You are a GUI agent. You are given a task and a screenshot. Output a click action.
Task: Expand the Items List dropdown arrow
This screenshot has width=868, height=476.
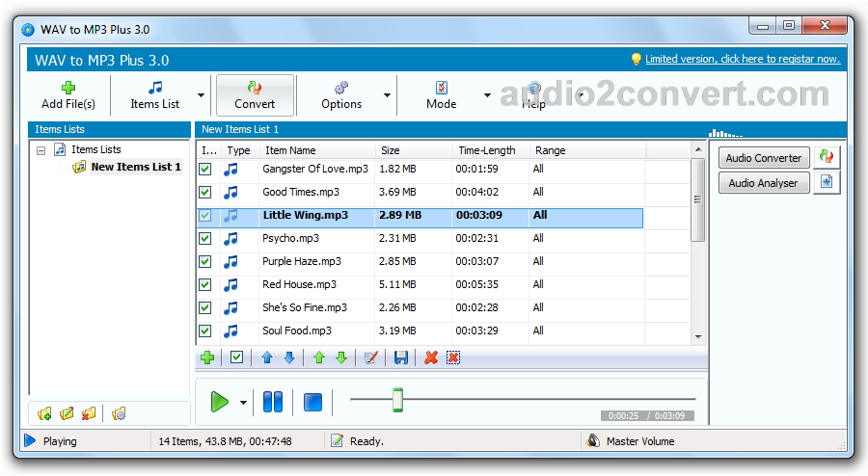tap(201, 95)
